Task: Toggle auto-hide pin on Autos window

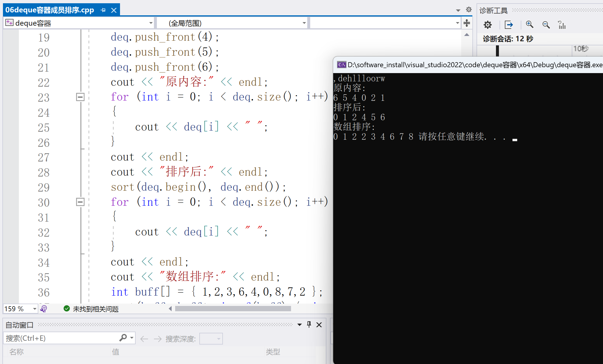Action: 309,325
